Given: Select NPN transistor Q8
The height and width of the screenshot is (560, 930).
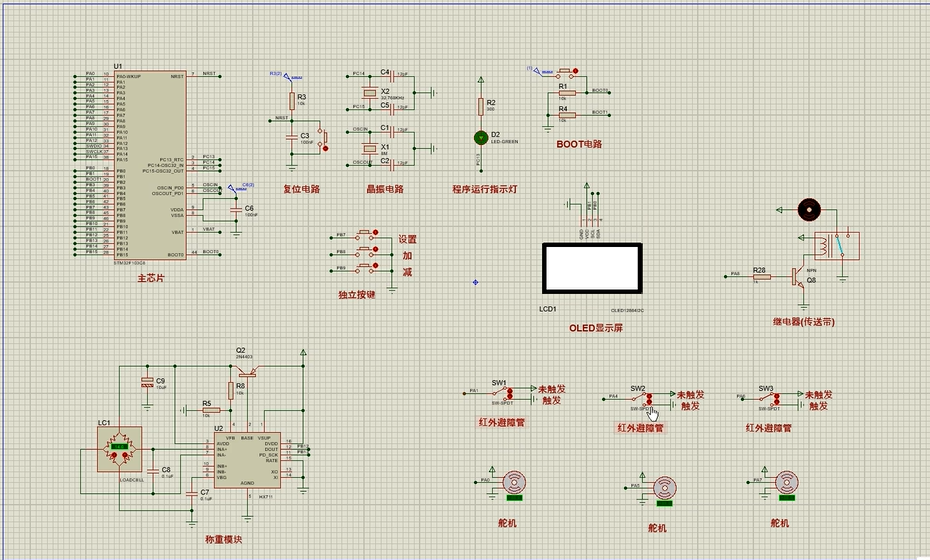Looking at the screenshot, I should tap(798, 276).
